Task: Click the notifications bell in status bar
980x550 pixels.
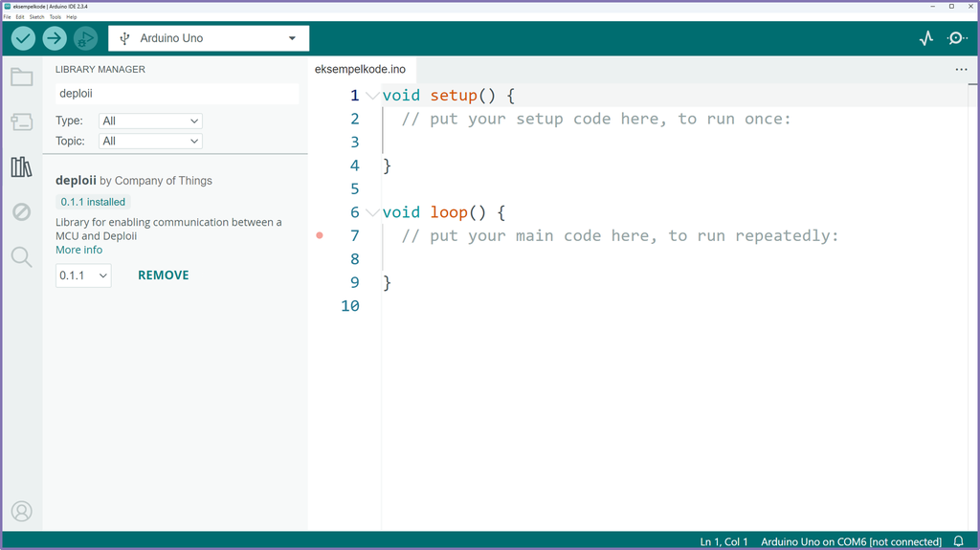Action: pyautogui.click(x=958, y=541)
